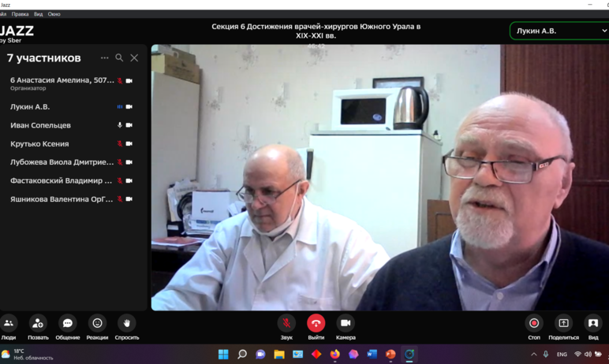Screen dimensions: 609x364
Task: Click the speaking indicator for Лукин А.В.
Action: tap(120, 106)
